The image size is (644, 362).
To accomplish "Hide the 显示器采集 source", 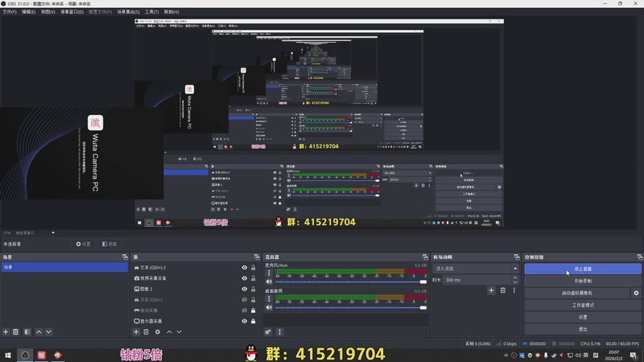I will click(x=245, y=321).
